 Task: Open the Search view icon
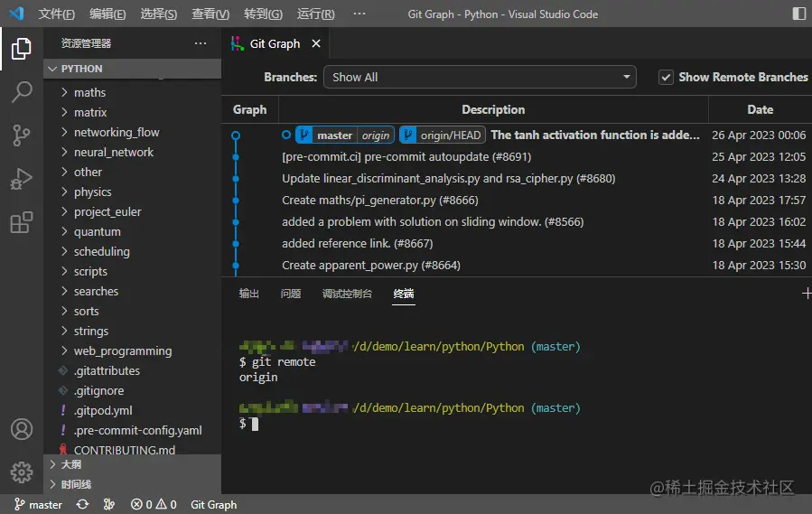tap(22, 92)
